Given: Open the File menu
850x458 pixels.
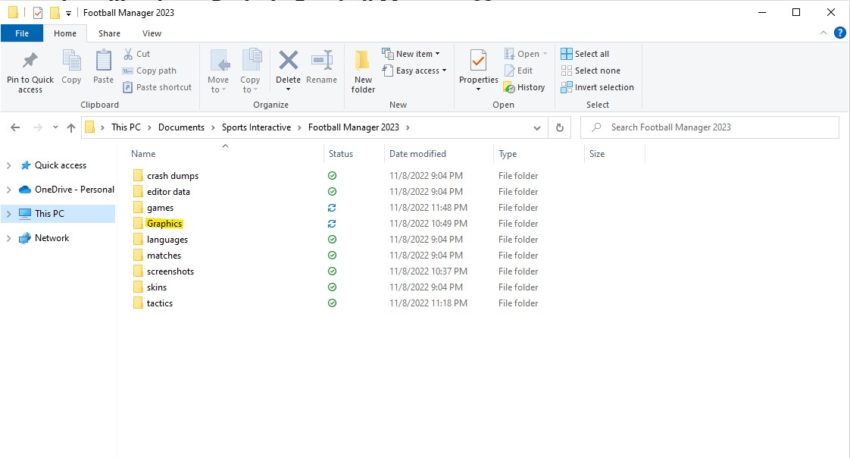Looking at the screenshot, I should pos(22,33).
